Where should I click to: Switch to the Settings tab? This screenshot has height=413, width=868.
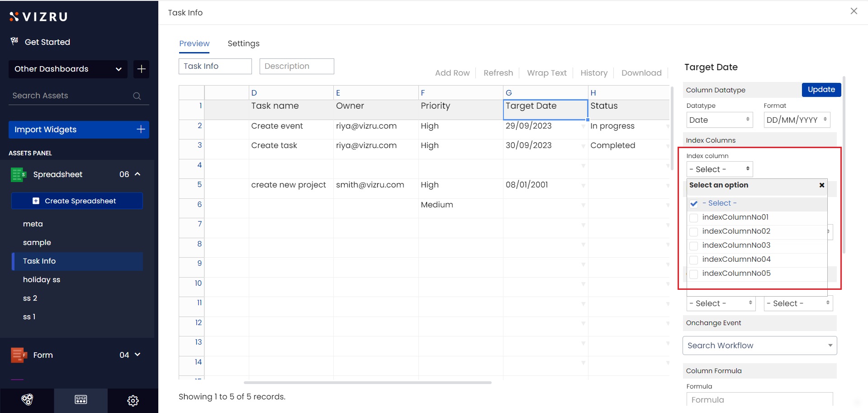click(x=243, y=43)
